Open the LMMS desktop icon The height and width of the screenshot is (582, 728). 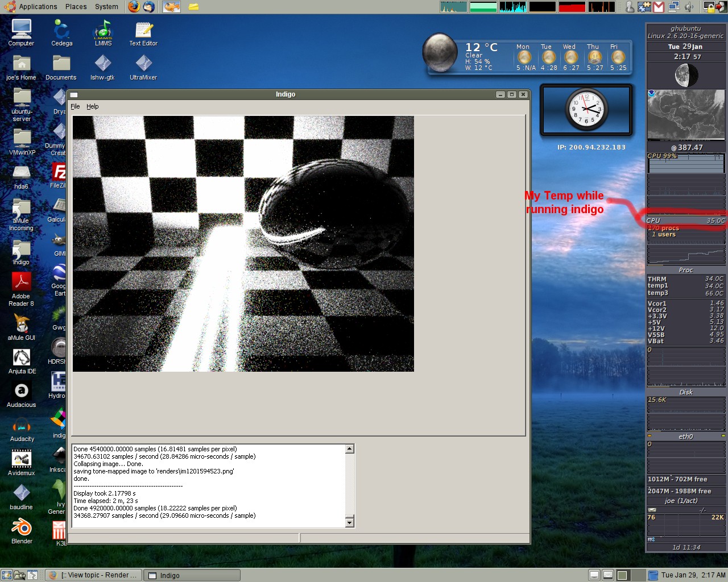click(x=103, y=32)
